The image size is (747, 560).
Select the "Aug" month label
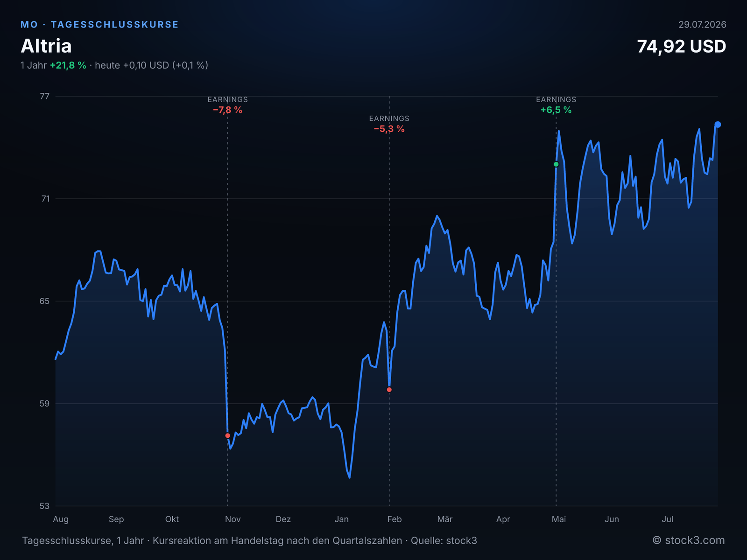pos(61,519)
